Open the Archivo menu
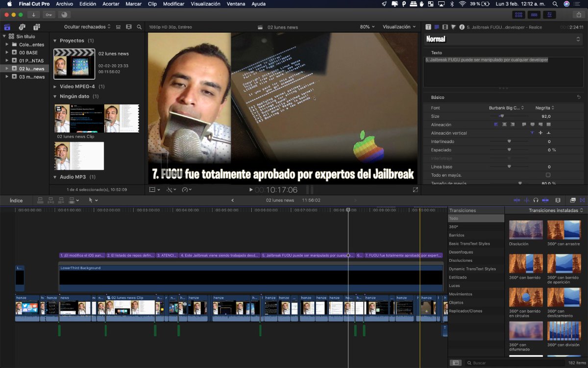588x368 pixels. (65, 4)
